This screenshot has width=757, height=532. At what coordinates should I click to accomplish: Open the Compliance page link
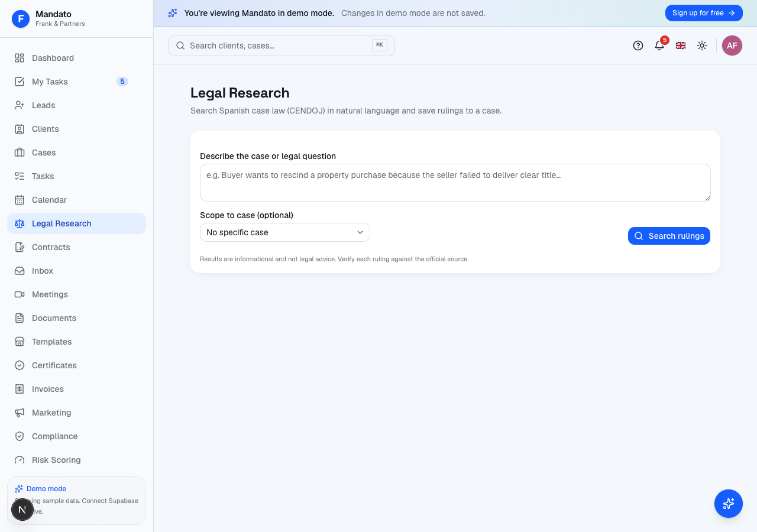point(76,436)
